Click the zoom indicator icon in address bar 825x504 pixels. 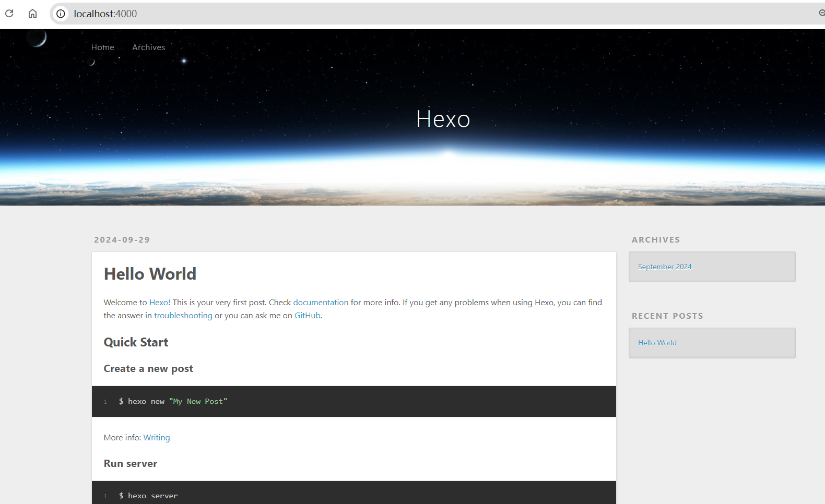pos(822,13)
